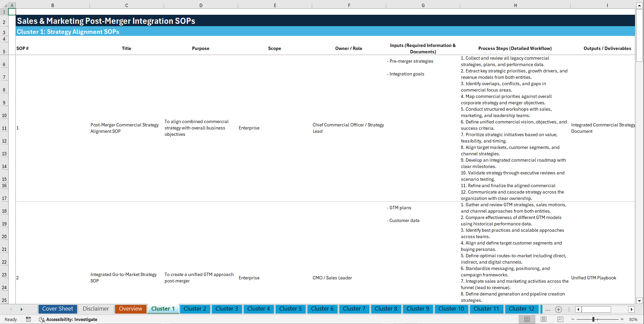644x324 pixels.
Task: Select the Normal view icon in status bar
Action: 527,319
